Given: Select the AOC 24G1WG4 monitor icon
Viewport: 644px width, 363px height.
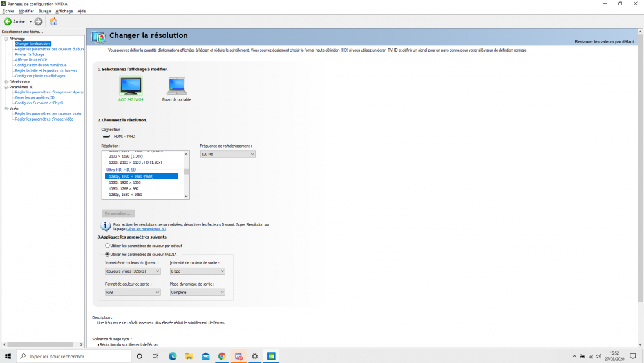Looking at the screenshot, I should click(x=131, y=86).
